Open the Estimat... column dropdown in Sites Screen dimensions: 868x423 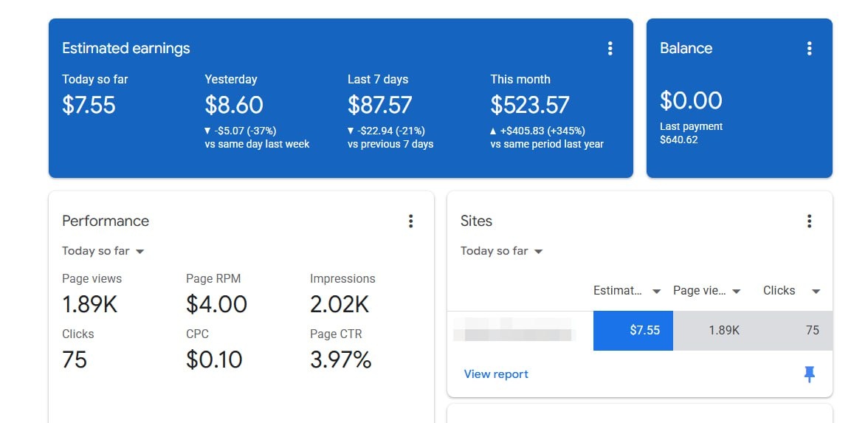click(x=657, y=291)
